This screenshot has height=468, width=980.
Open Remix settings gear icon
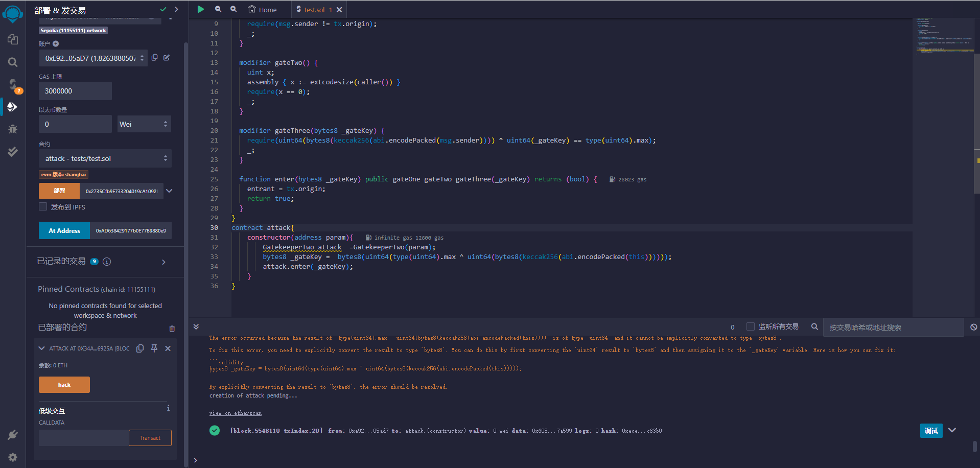pyautogui.click(x=13, y=457)
